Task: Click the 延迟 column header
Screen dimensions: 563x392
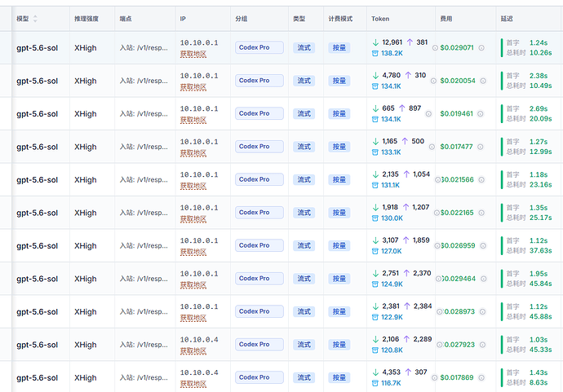Action: [x=507, y=19]
